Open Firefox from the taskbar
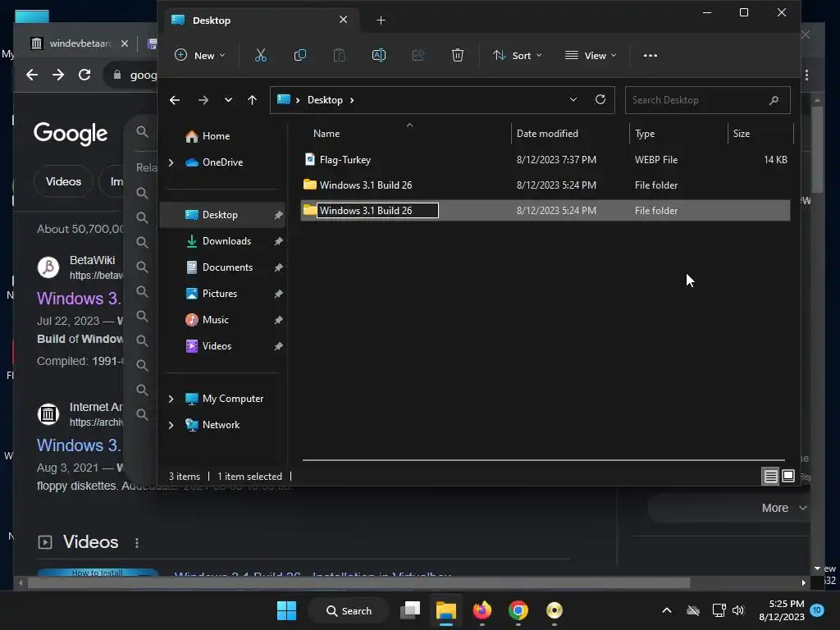Viewport: 840px width, 630px height. (x=482, y=610)
